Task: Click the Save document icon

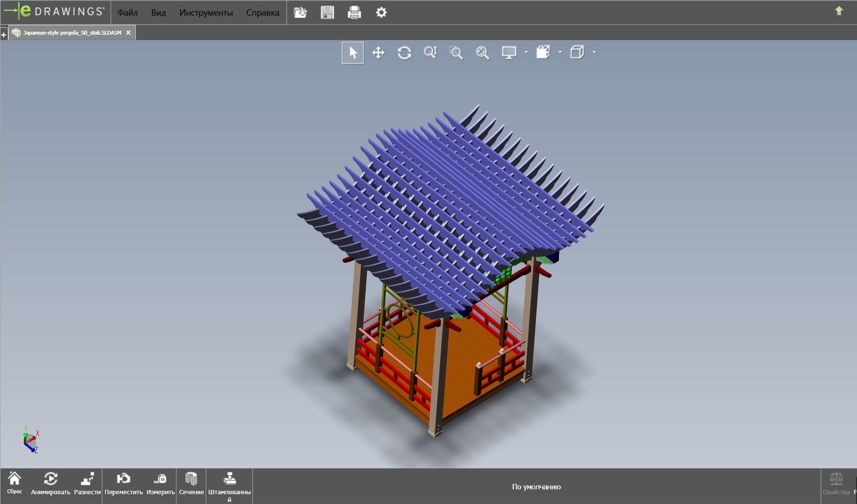Action: point(327,13)
